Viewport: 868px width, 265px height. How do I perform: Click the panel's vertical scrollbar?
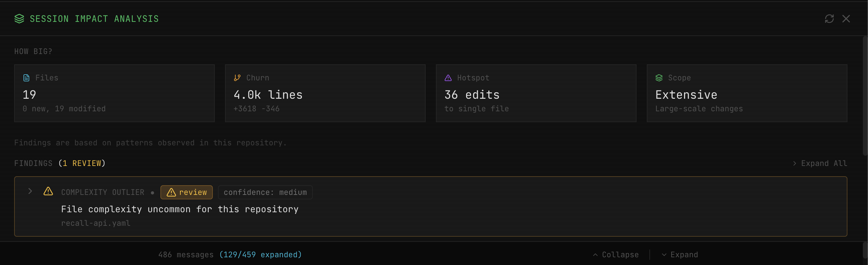pyautogui.click(x=865, y=95)
